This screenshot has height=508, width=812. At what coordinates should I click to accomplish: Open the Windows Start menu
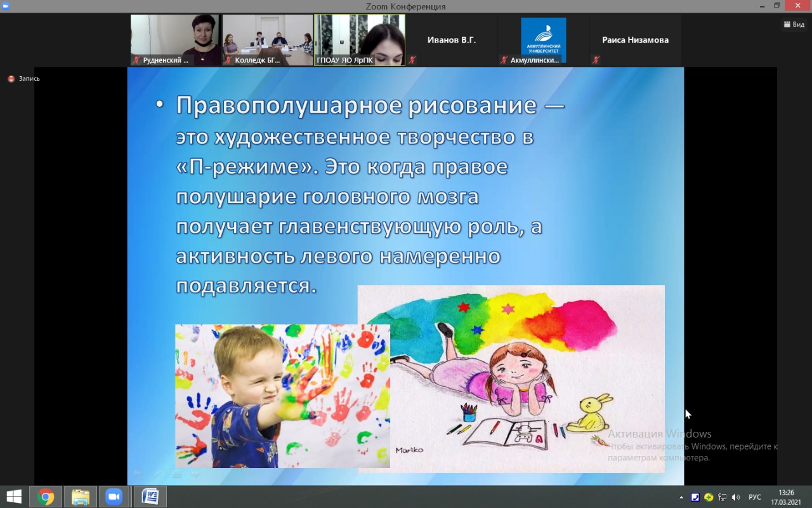pos(13,497)
